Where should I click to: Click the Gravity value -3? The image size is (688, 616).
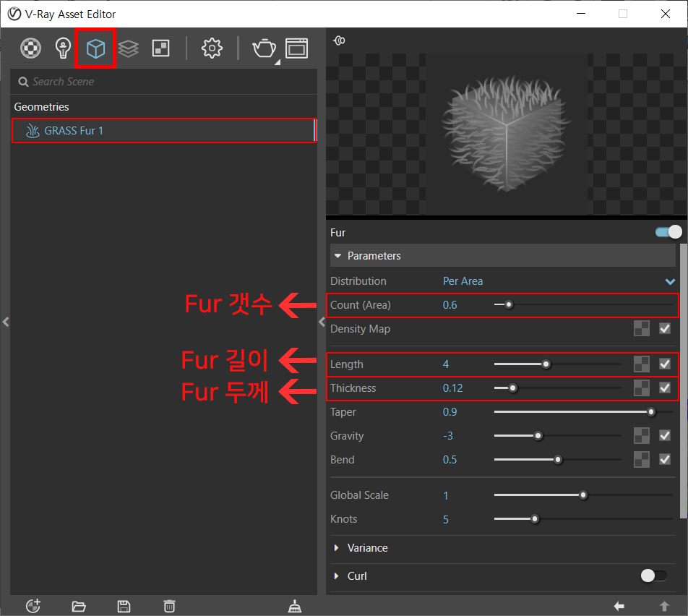(x=447, y=435)
